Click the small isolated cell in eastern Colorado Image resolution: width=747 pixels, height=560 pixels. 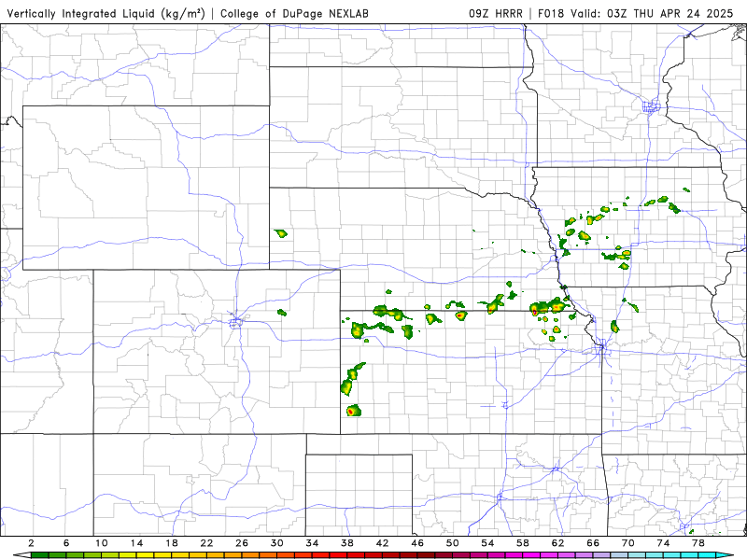pos(282,313)
